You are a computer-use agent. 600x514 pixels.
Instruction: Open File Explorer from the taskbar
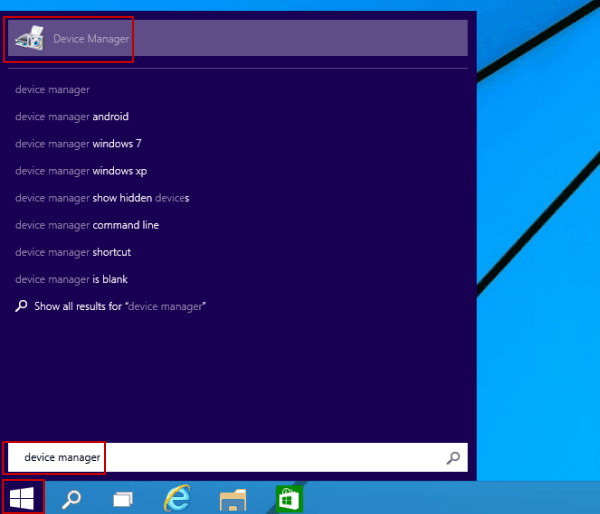click(x=233, y=499)
